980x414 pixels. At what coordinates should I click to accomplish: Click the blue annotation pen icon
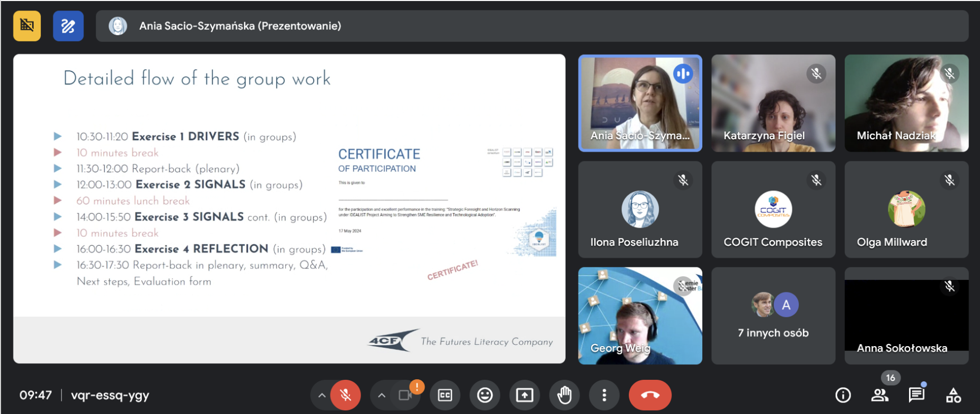coord(68,25)
